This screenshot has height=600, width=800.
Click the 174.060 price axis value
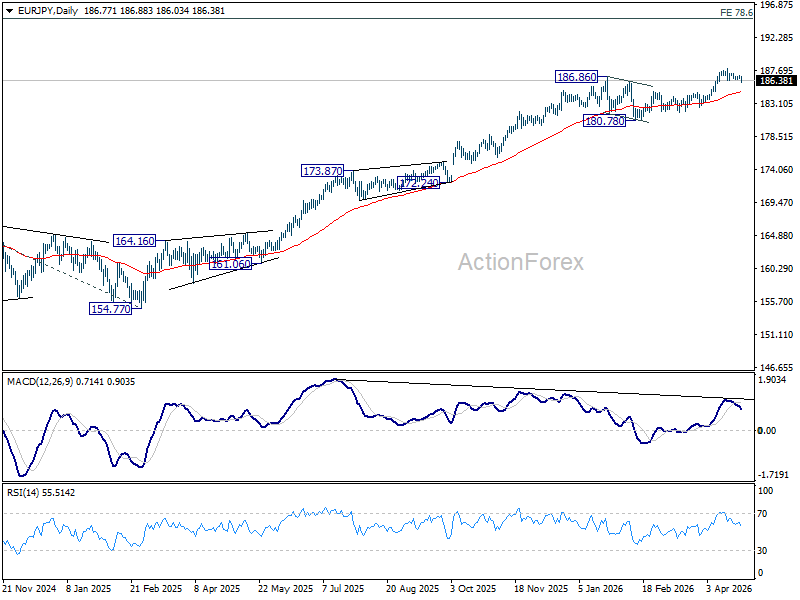777,169
